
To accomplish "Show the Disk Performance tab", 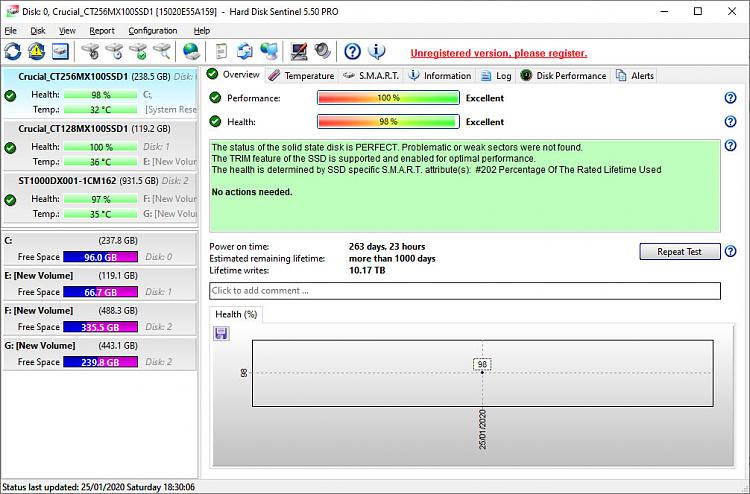I will (x=563, y=76).
